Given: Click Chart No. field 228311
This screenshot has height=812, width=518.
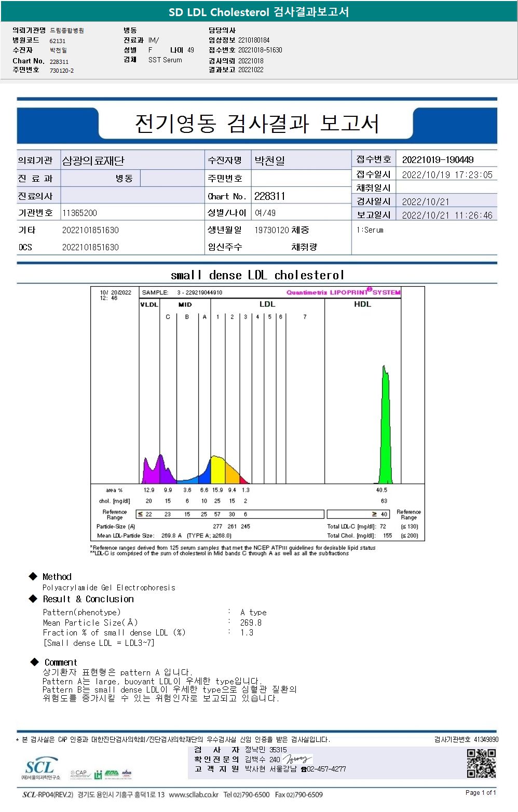Looking at the screenshot, I should tap(269, 196).
